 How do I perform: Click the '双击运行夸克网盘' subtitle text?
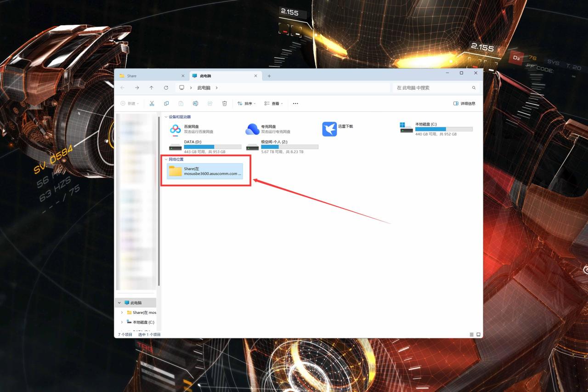coord(276,132)
